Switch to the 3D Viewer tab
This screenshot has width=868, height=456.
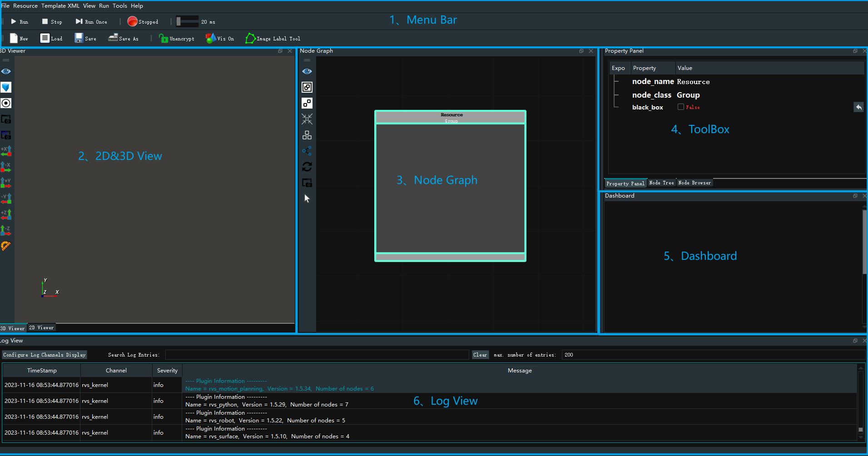point(13,328)
